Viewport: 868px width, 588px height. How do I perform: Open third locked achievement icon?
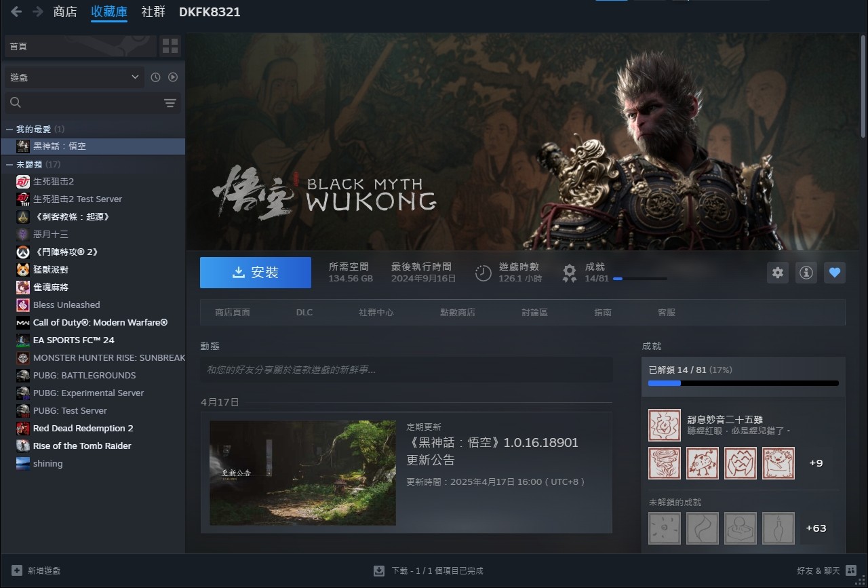coord(741,528)
